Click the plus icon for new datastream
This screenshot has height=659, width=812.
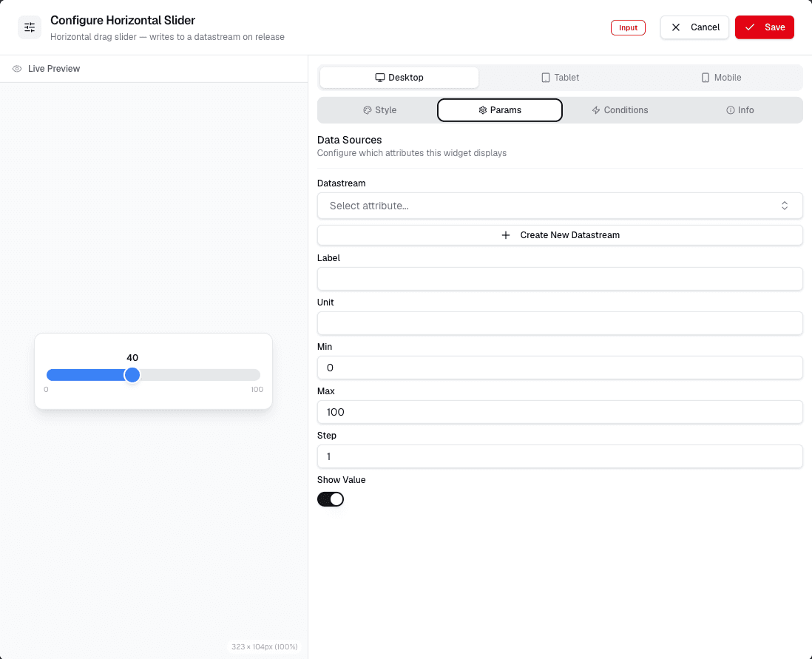click(x=505, y=235)
